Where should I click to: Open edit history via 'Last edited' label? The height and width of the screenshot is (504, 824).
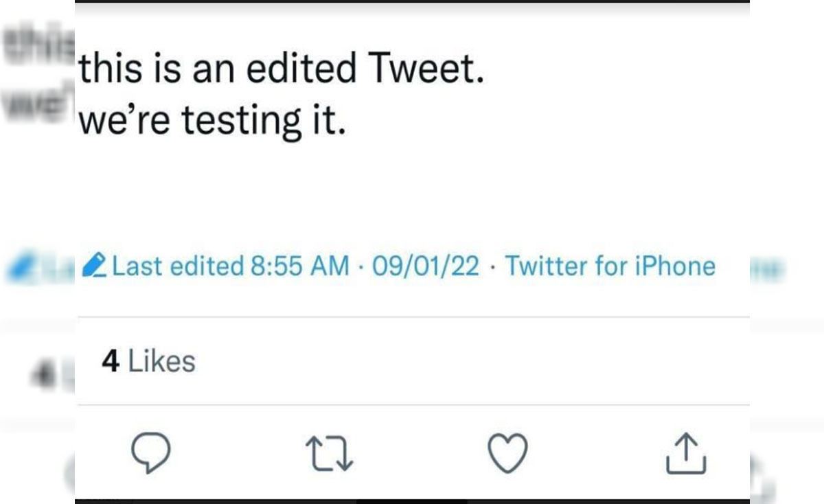[x=177, y=266]
